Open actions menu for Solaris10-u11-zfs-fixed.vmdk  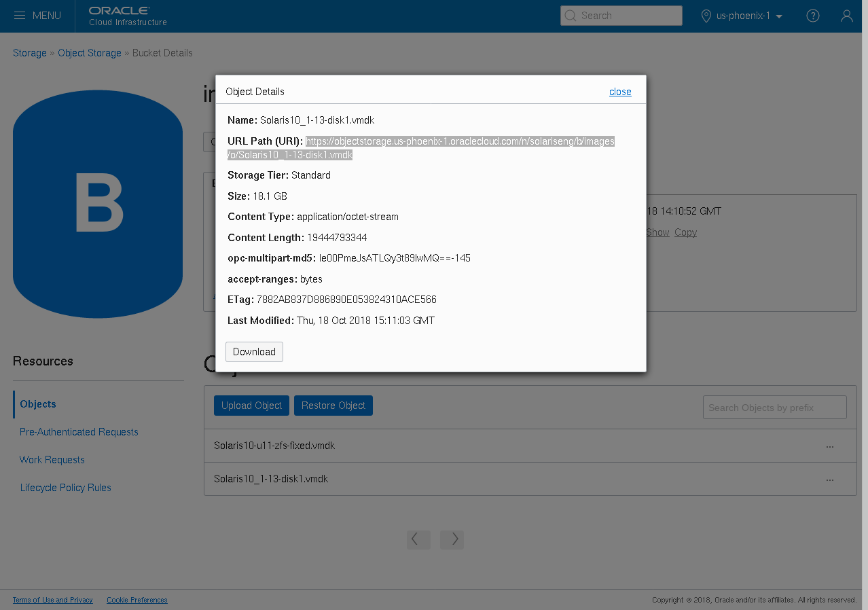(830, 446)
